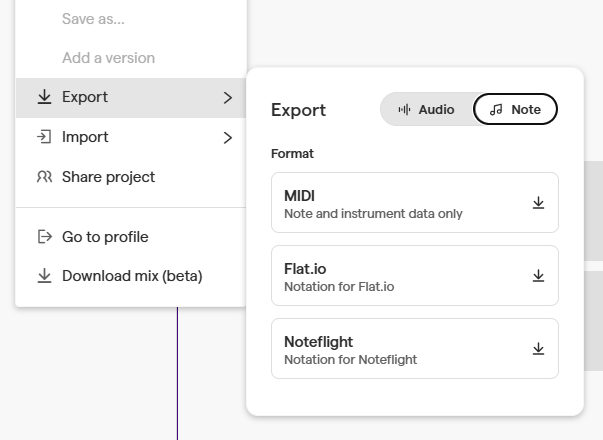Pick Flat.io notation export format
Image resolution: width=603 pixels, height=440 pixels.
coord(400,276)
